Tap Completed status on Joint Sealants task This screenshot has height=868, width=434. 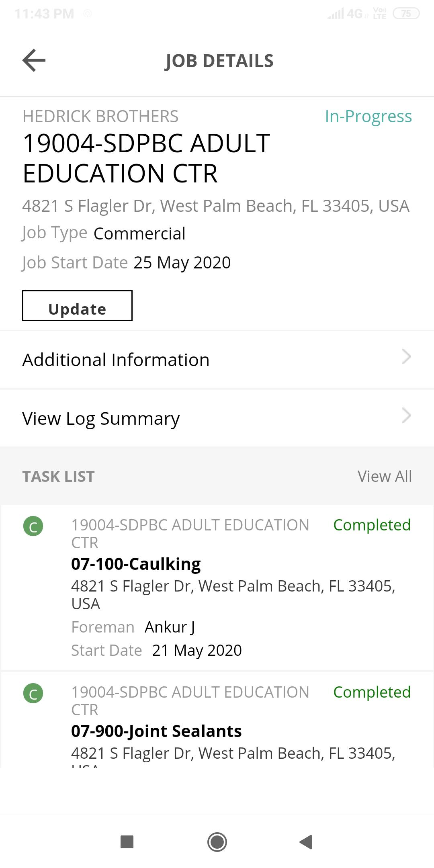point(372,692)
